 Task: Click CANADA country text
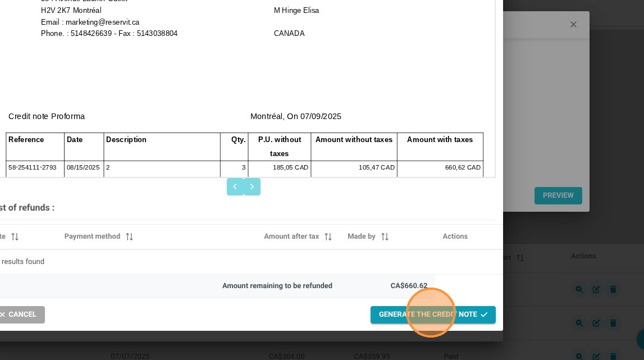[x=289, y=33]
